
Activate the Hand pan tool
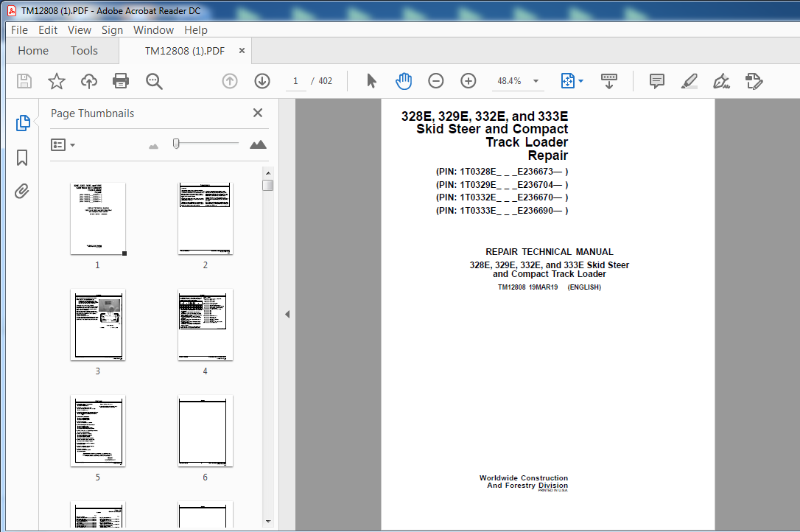(x=403, y=81)
